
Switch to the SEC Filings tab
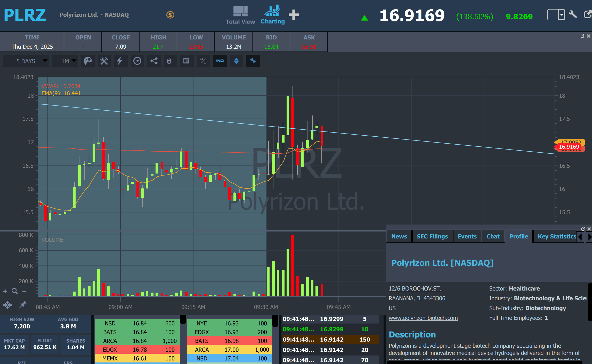point(432,236)
